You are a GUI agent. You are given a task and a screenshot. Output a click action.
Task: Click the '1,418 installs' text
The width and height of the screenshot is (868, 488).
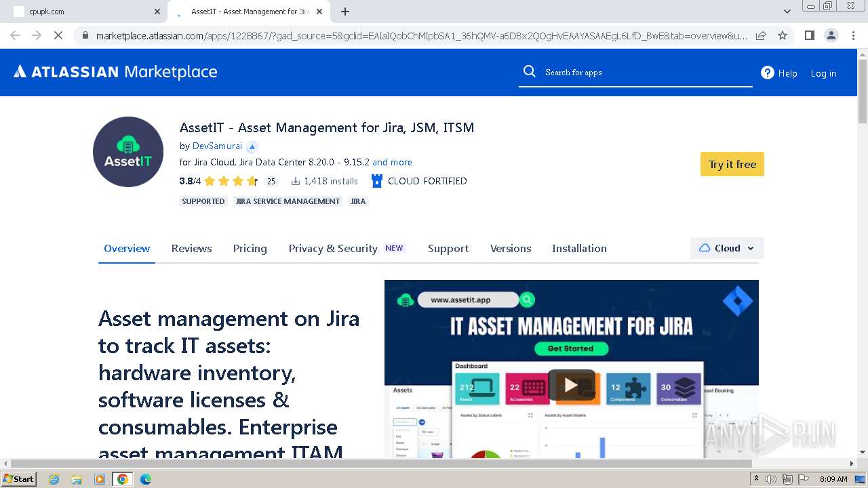[x=331, y=181]
